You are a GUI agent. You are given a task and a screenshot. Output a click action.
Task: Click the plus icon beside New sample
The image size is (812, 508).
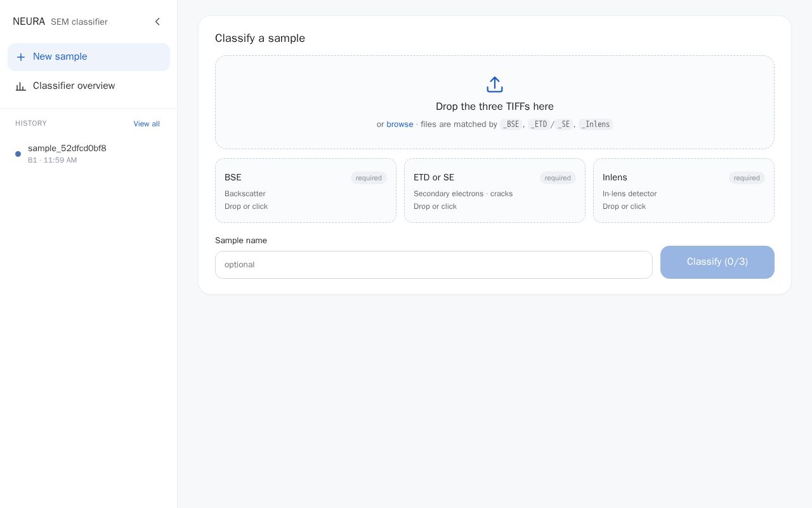pyautogui.click(x=21, y=57)
